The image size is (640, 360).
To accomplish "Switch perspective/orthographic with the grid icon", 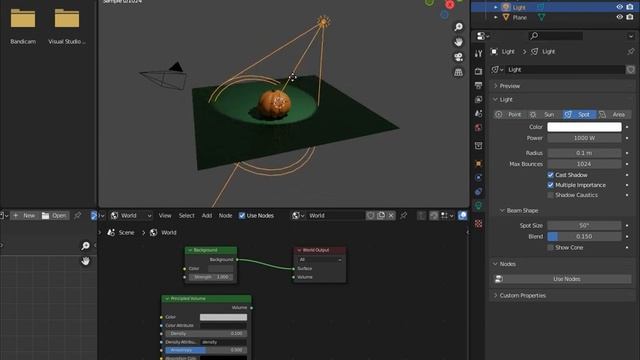I will pyautogui.click(x=458, y=72).
